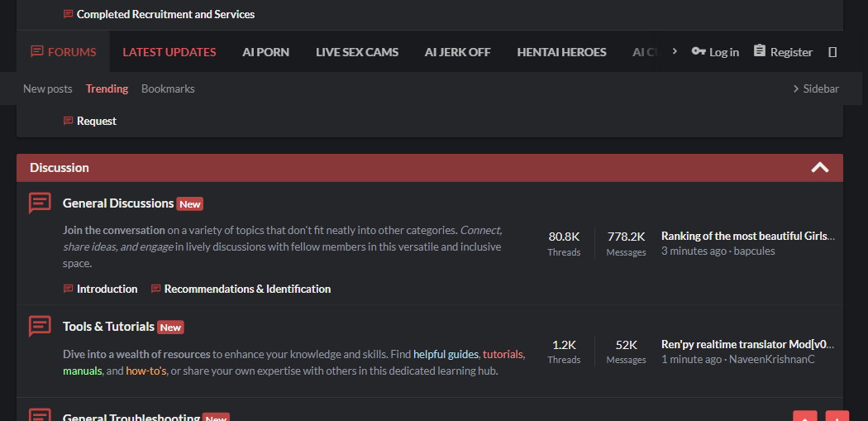Image resolution: width=868 pixels, height=421 pixels.
Task: Collapse the Discussion category section
Action: [x=819, y=167]
